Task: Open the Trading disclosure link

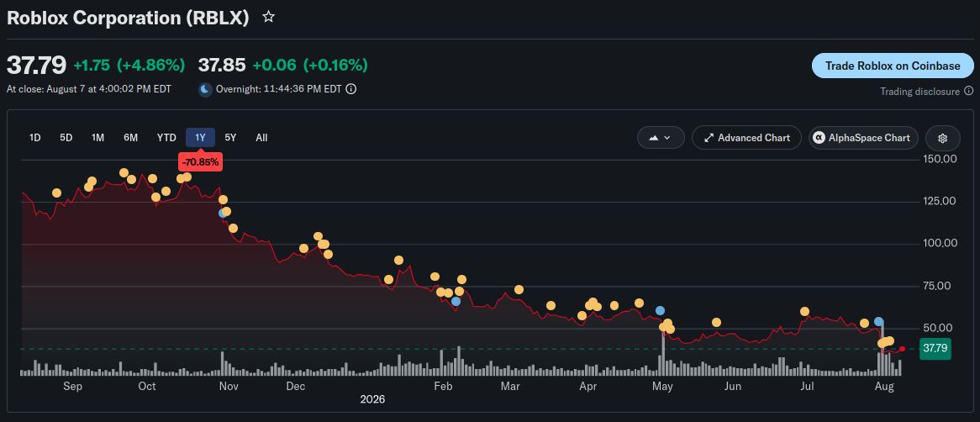Action: coord(920,92)
